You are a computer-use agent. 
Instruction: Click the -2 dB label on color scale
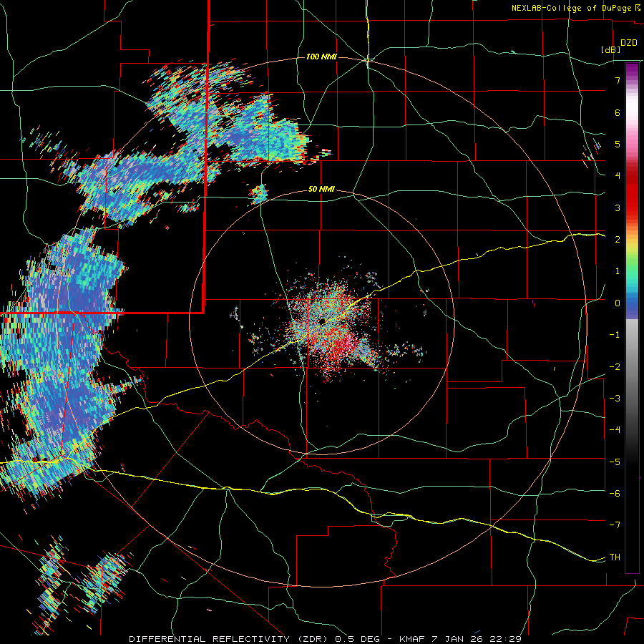[x=615, y=367]
